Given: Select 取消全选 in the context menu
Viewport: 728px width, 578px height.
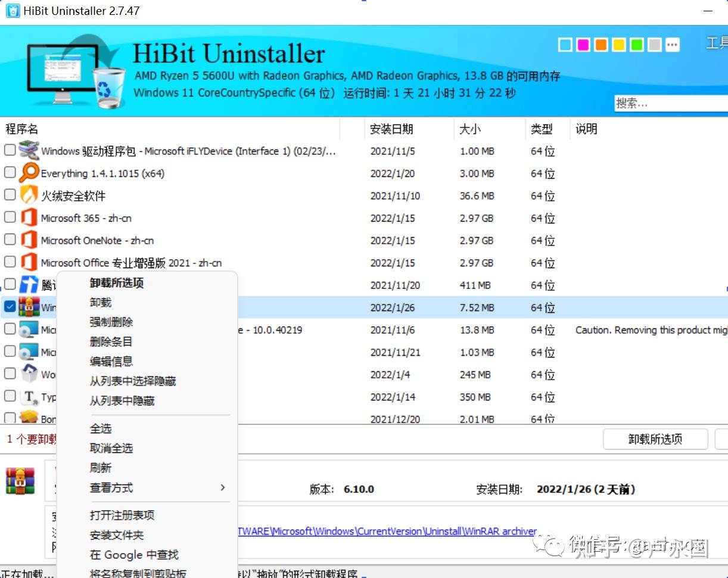Looking at the screenshot, I should (x=111, y=448).
